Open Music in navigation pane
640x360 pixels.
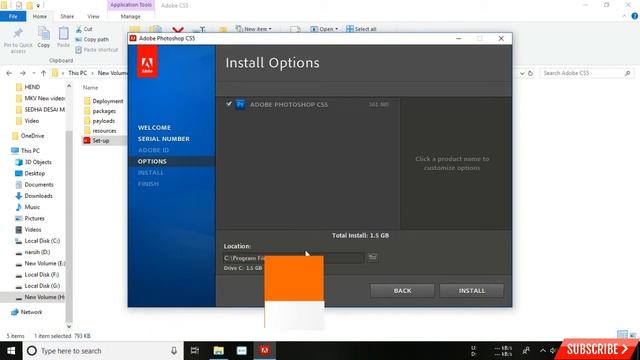tap(28, 207)
